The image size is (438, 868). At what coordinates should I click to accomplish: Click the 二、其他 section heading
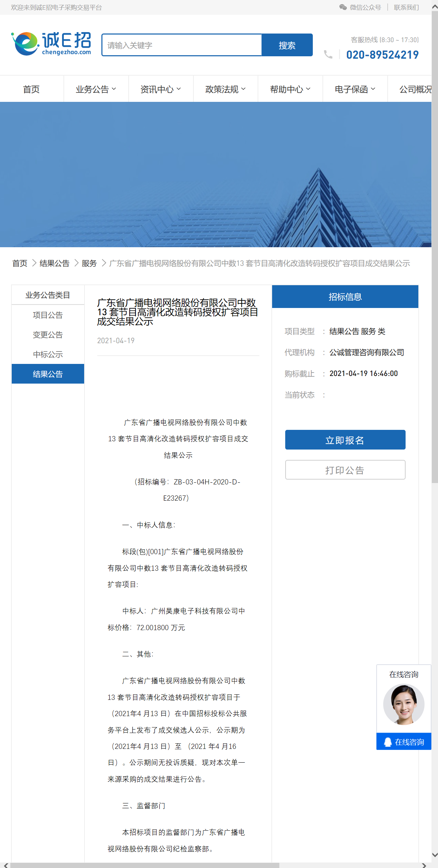(138, 654)
